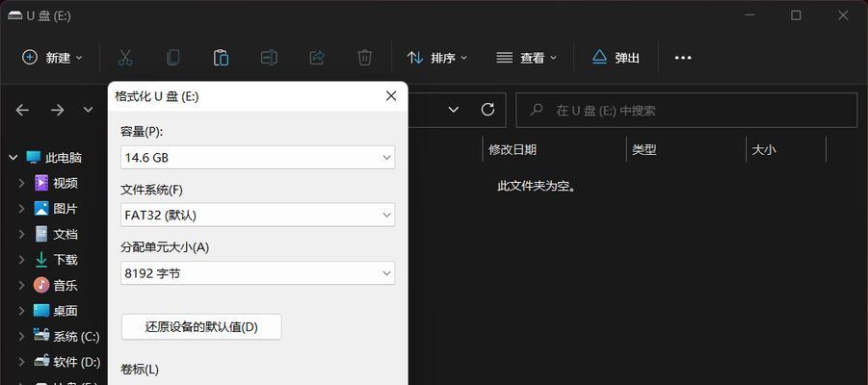Click the search box for U 盘 (E:)
The height and width of the screenshot is (385, 868).
[x=687, y=110]
